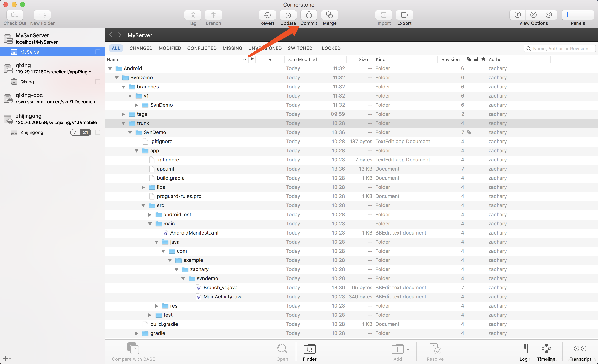
Task: Select the qixing-doc repository in sidebar
Action: (52, 98)
